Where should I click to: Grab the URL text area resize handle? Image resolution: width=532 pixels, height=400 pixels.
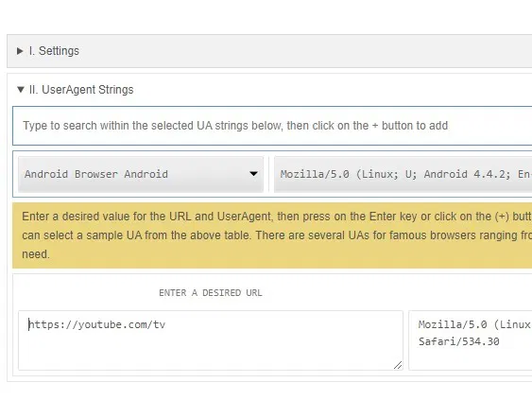[398, 365]
